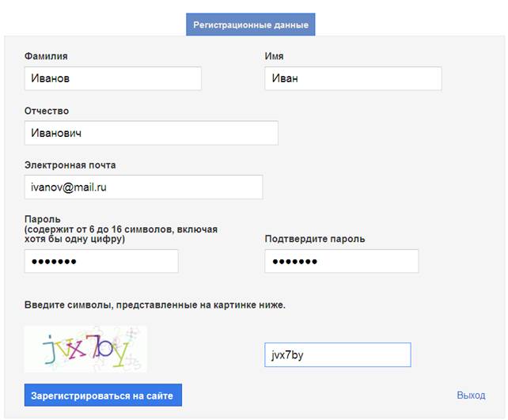Screen dimensions: 508x420
Task: Click the Пароль requirements label text
Action: click(121, 229)
